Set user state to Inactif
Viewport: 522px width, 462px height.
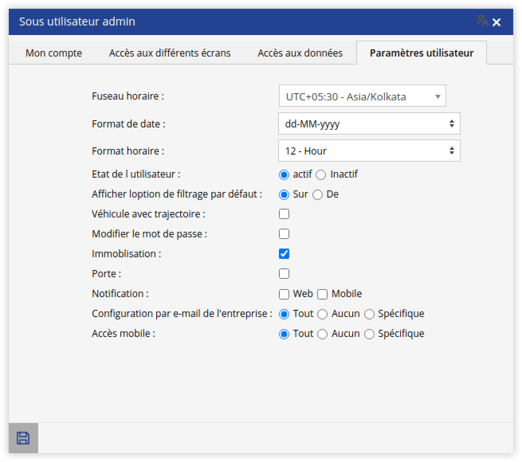(321, 175)
